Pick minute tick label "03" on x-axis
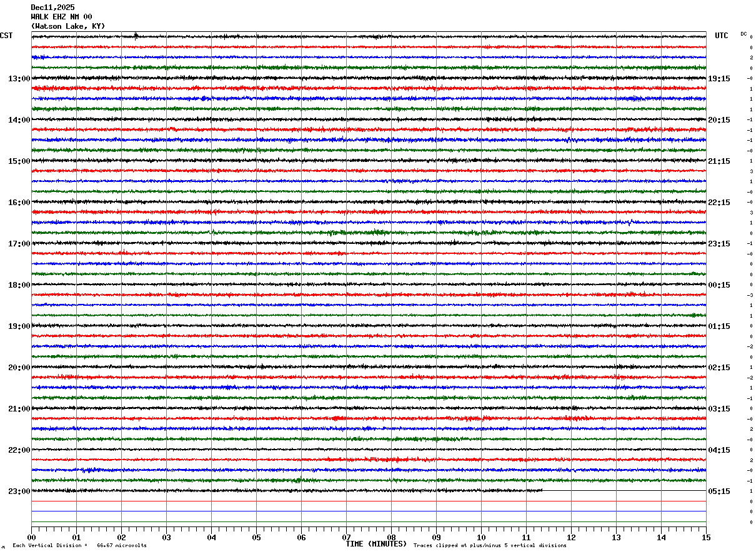The width and height of the screenshot is (756, 554). click(x=166, y=537)
